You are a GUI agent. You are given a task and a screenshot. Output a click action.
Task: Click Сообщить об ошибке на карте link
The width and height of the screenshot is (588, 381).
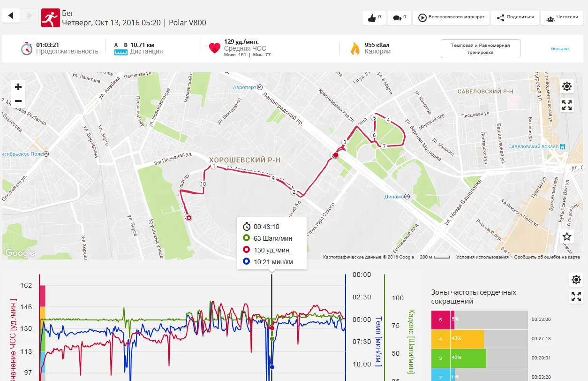[547, 257]
